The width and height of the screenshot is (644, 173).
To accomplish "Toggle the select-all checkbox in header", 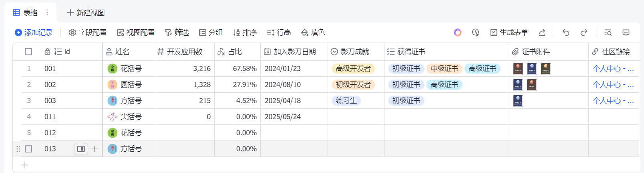I will point(28,52).
